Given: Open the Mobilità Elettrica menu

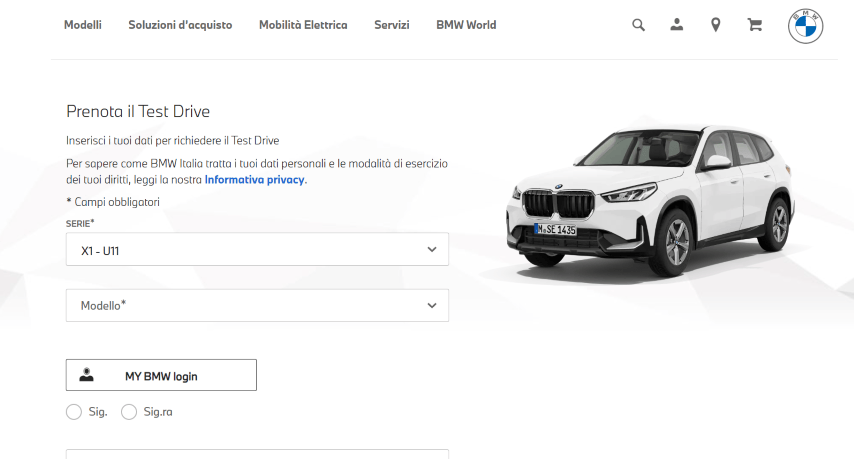Looking at the screenshot, I should click(303, 25).
